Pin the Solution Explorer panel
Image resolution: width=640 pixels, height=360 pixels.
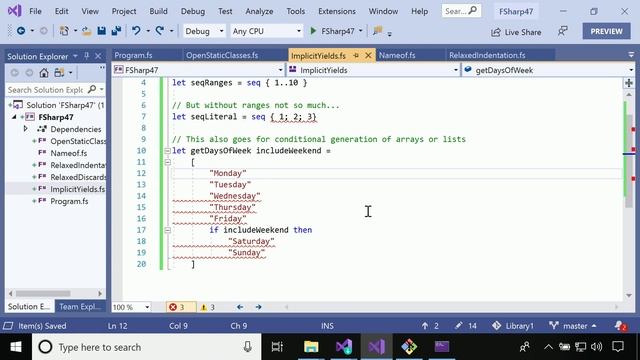(x=87, y=56)
